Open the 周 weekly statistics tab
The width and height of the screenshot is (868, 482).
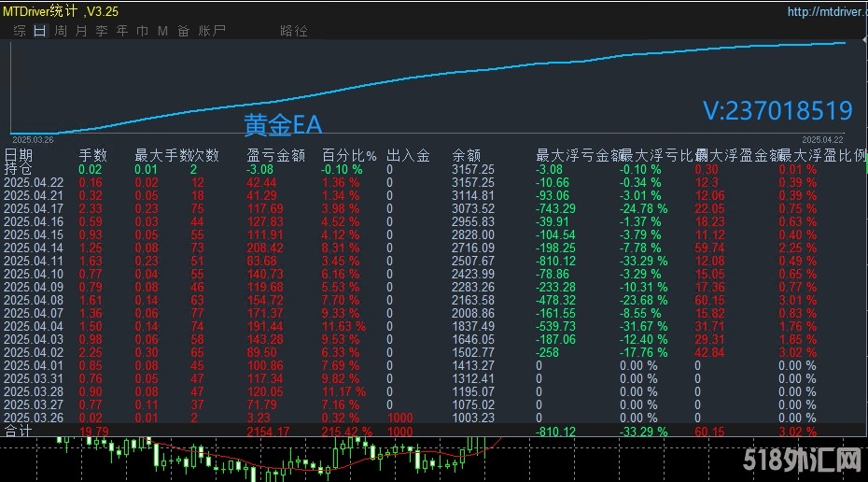point(61,31)
